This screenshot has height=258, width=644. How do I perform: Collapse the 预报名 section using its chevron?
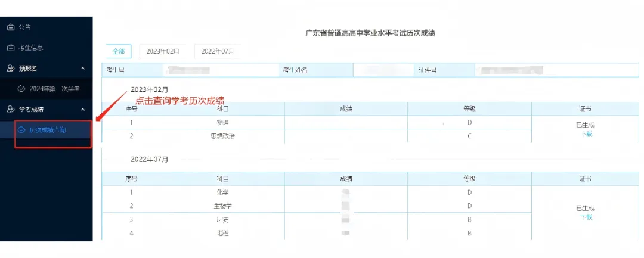point(82,68)
